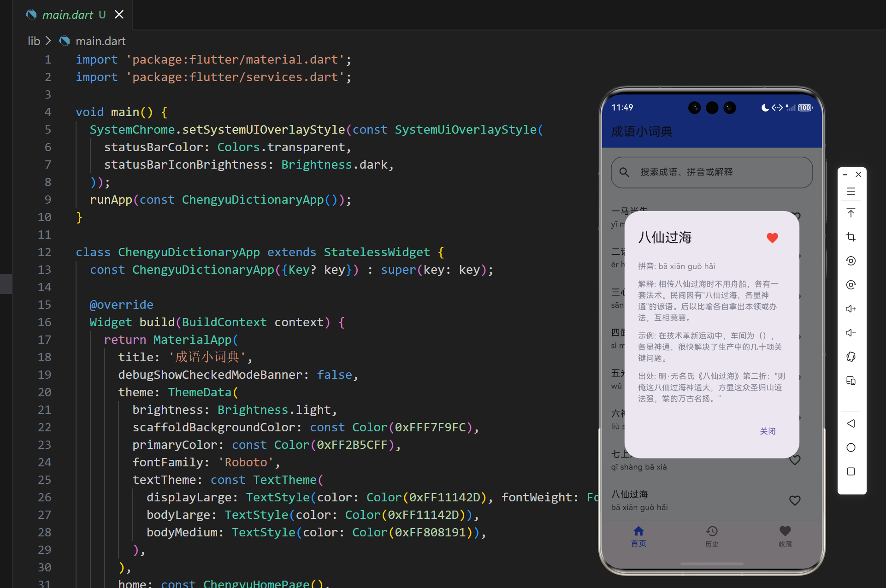Viewport: 886px width, 588px height.
Task: Toggle favorite heart on 八仙过海 list item
Action: (795, 500)
